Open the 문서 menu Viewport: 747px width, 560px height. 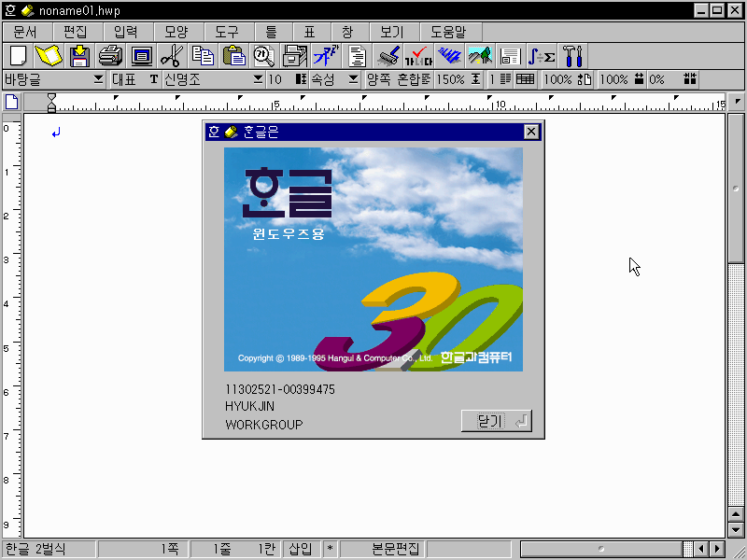(25, 32)
